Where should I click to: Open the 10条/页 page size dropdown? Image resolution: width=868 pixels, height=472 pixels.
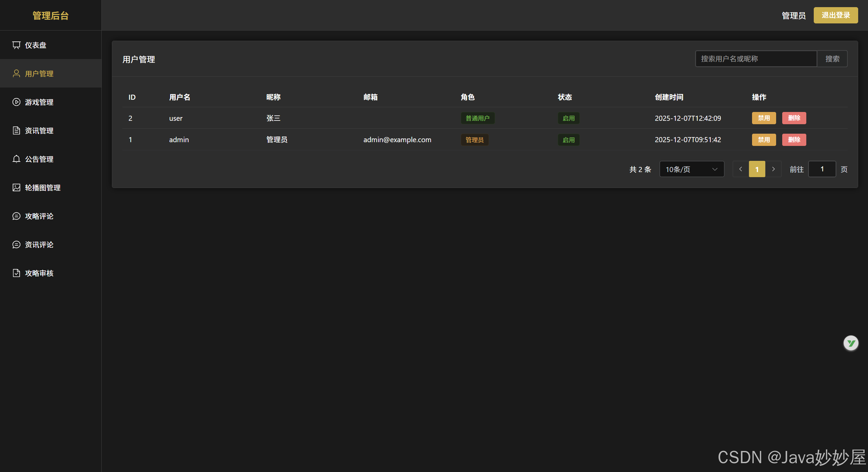click(x=692, y=169)
